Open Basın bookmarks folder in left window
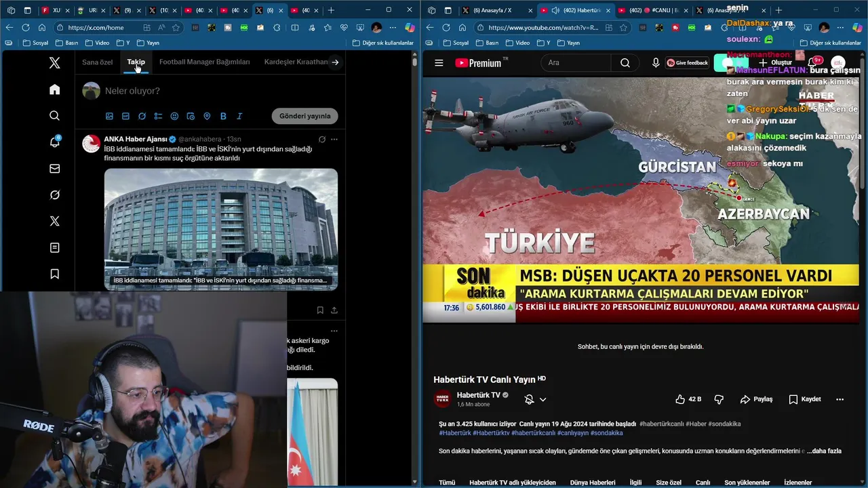Image resolution: width=868 pixels, height=488 pixels. coord(66,43)
